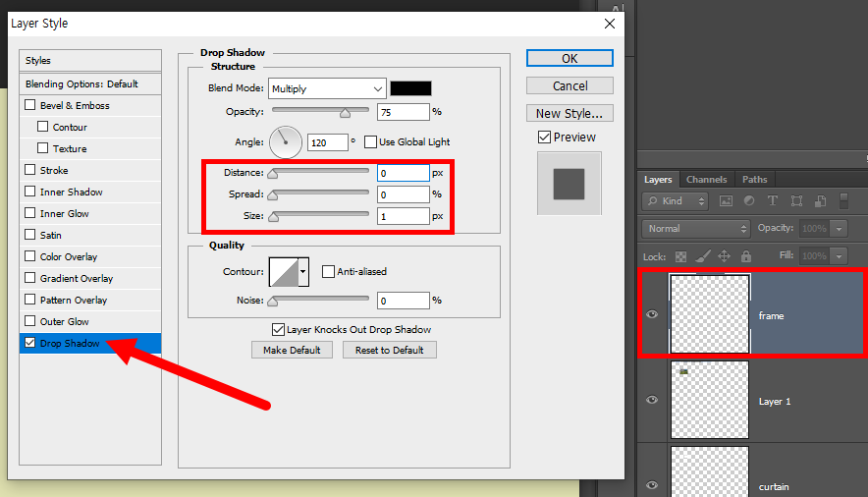
Task: Enable the Gradient Overlay checkbox
Action: (30, 277)
